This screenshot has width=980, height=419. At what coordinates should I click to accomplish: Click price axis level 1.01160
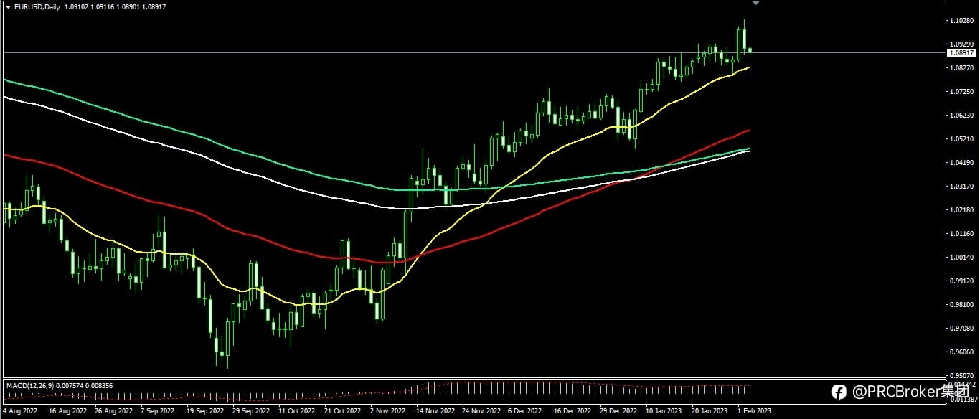[961, 233]
